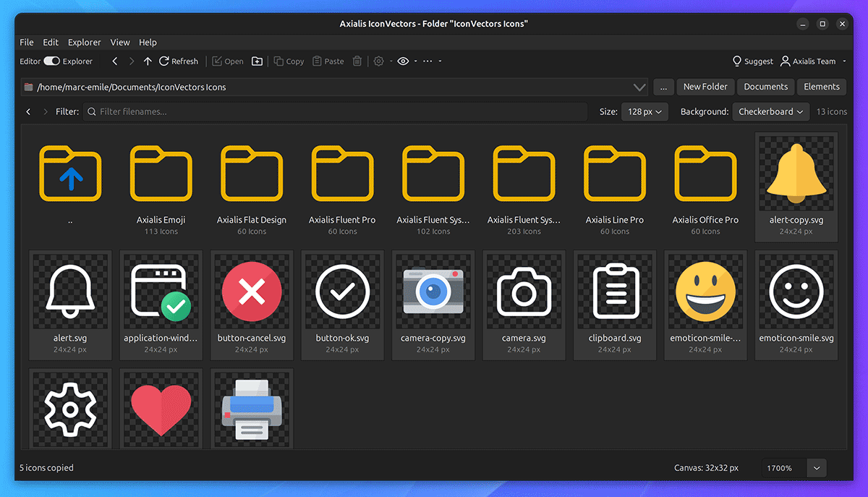Click the Suggest lightbulb icon
Image resolution: width=868 pixels, height=497 pixels.
[737, 61]
